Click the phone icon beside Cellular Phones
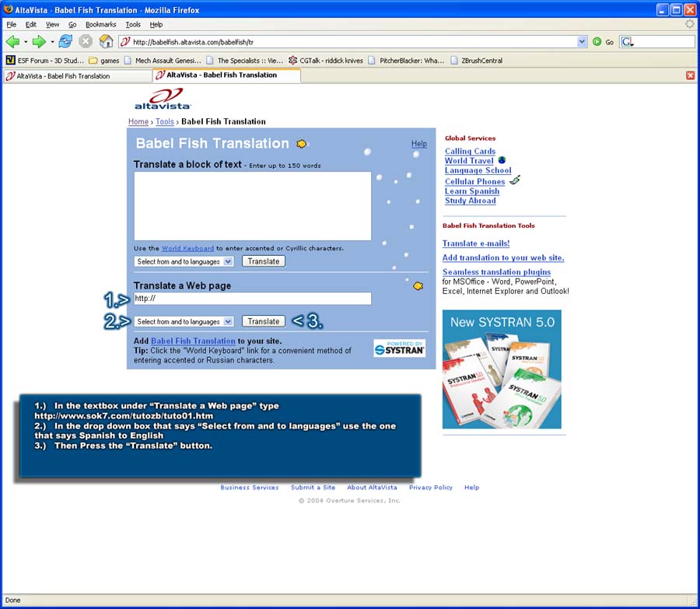 click(515, 180)
